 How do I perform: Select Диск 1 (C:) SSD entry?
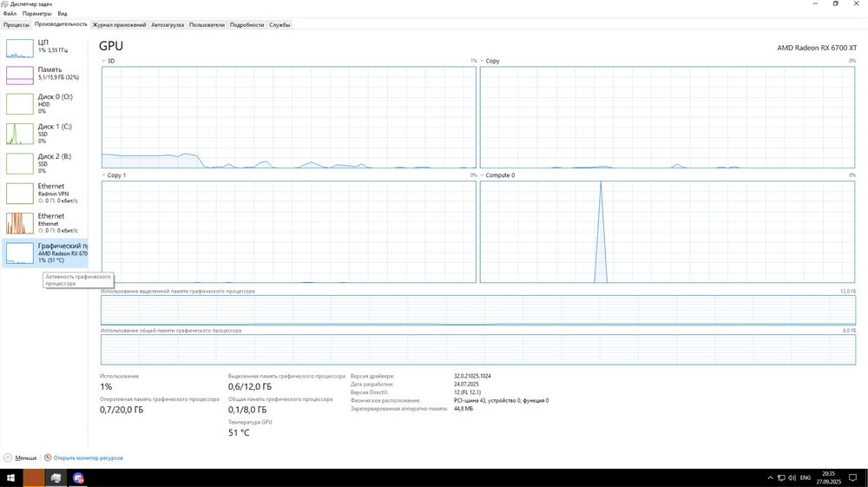pos(44,134)
